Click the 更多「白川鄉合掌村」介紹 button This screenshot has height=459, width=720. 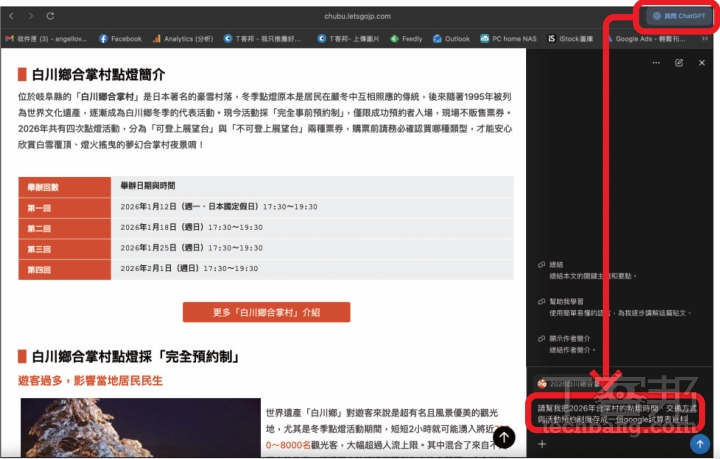[266, 313]
